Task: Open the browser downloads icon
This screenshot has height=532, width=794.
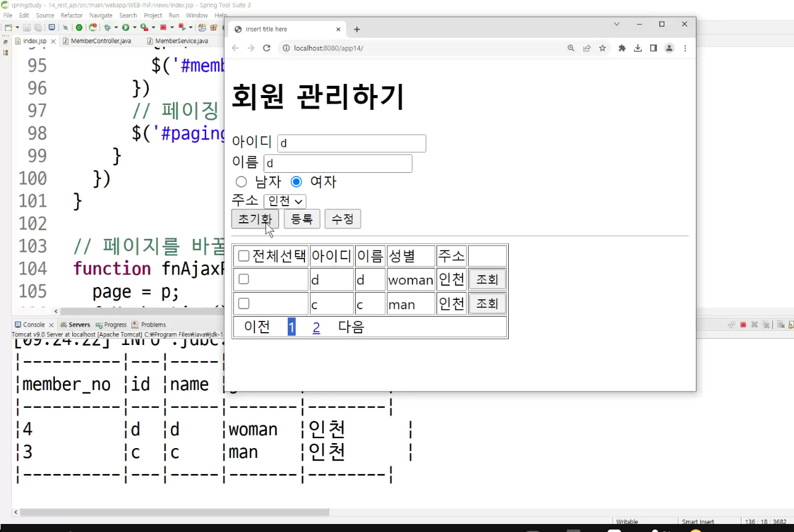Action: click(638, 48)
